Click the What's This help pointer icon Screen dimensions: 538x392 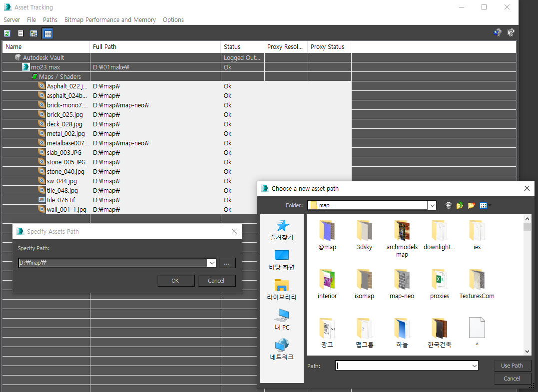tap(511, 32)
